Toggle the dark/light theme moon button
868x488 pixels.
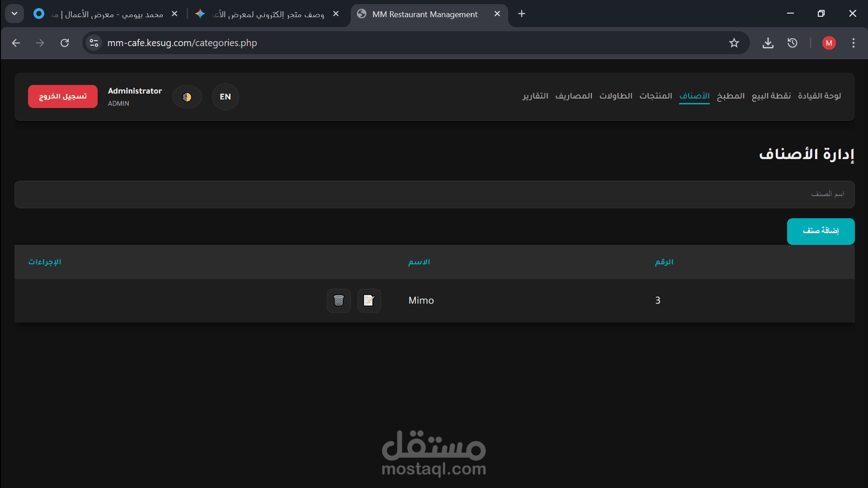[187, 97]
